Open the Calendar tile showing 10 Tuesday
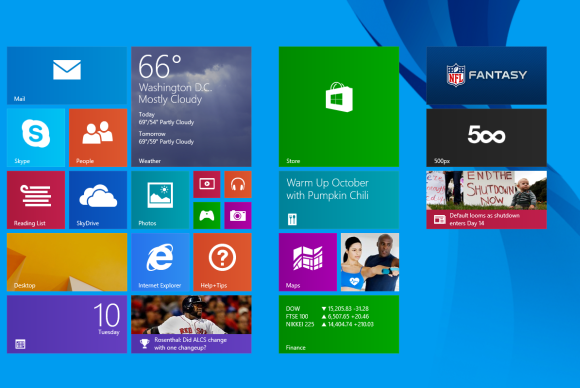 click(x=67, y=324)
